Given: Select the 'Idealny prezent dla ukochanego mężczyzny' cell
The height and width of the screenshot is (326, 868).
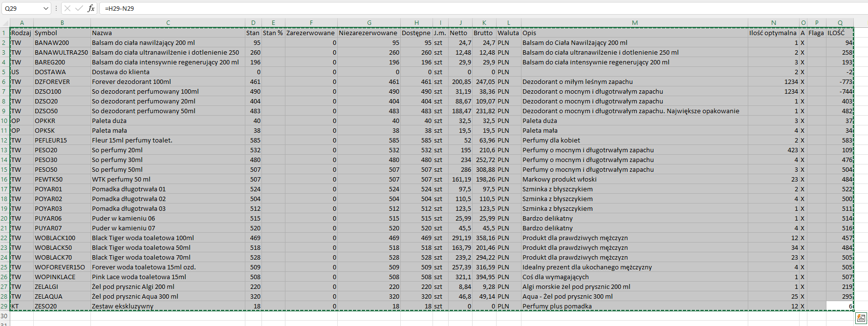Looking at the screenshot, I should [634, 267].
